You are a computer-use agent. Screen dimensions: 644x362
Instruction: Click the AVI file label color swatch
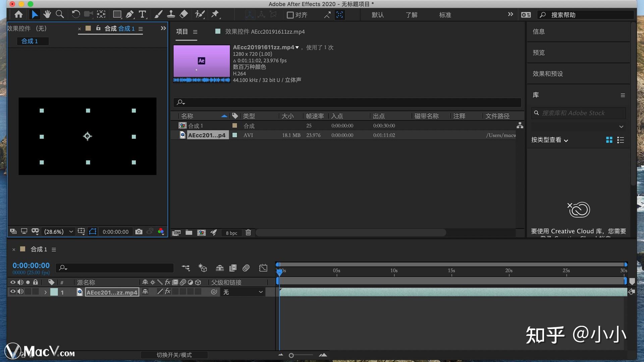(x=235, y=135)
